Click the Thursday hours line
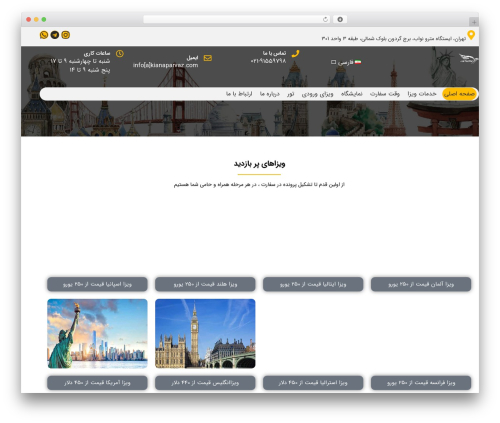500x423 pixels. [x=90, y=70]
